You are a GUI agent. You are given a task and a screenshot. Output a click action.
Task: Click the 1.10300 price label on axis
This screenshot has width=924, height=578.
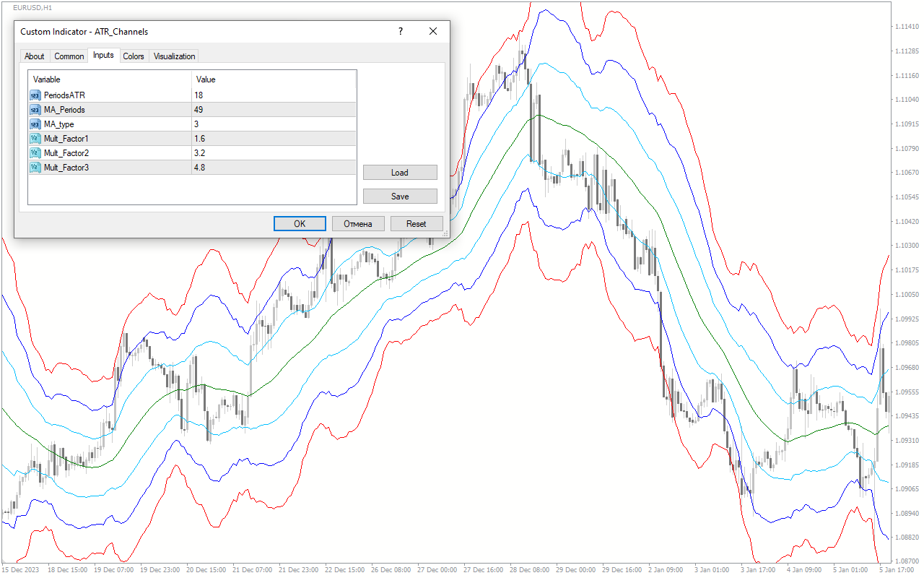pos(907,246)
